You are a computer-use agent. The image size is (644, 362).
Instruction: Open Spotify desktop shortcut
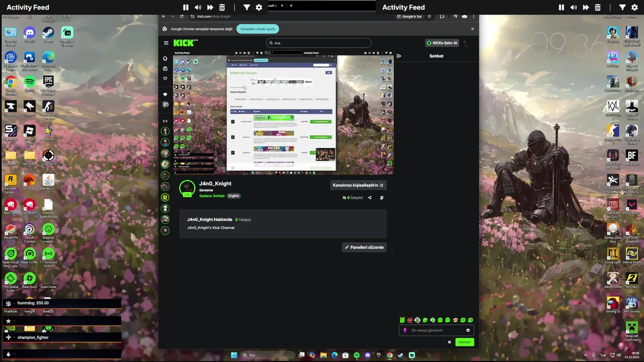[x=30, y=84]
